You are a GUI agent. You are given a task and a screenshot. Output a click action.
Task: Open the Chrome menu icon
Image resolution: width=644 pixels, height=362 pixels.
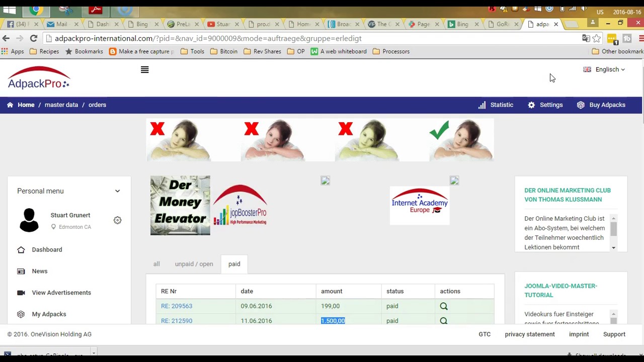click(641, 38)
